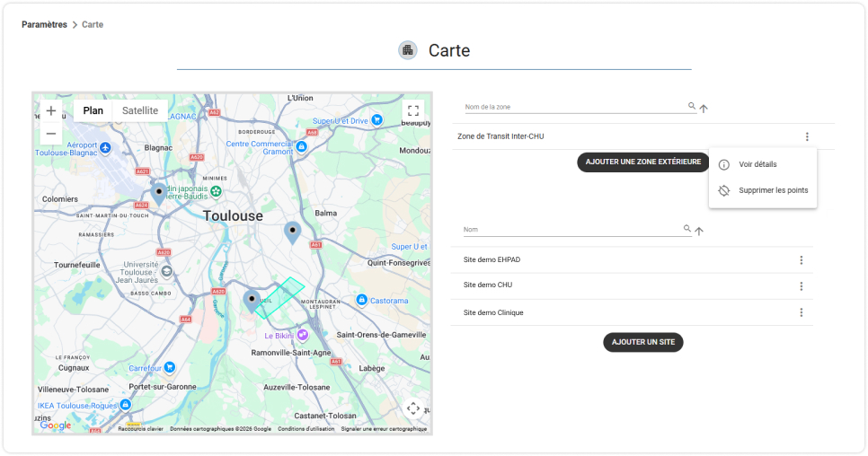Open options menu for Site demo EHPAD
Viewport: 868px width, 456px height.
[801, 259]
